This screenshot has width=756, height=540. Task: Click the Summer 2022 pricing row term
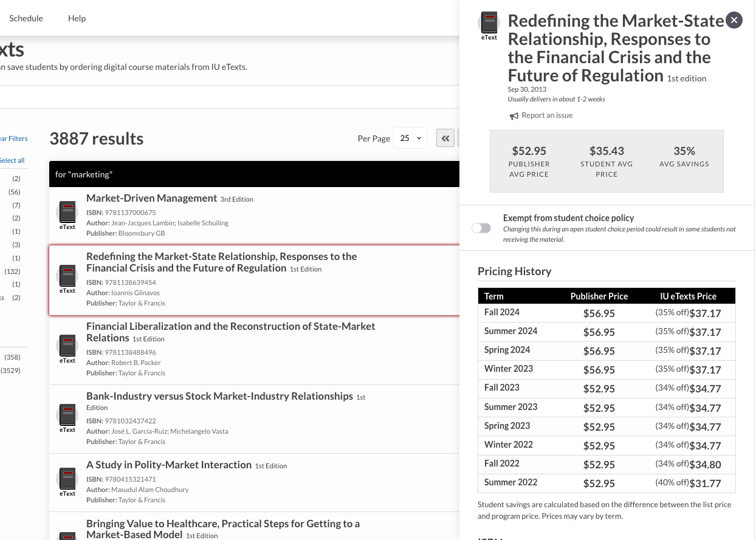(511, 482)
